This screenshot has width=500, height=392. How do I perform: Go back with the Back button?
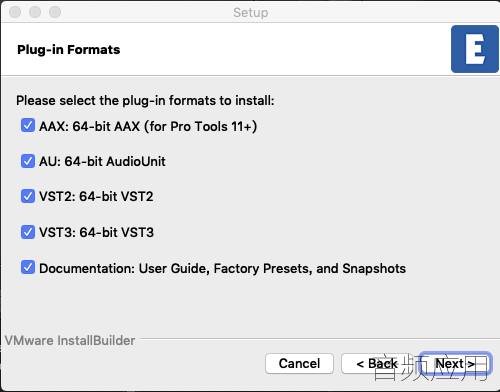[x=377, y=363]
